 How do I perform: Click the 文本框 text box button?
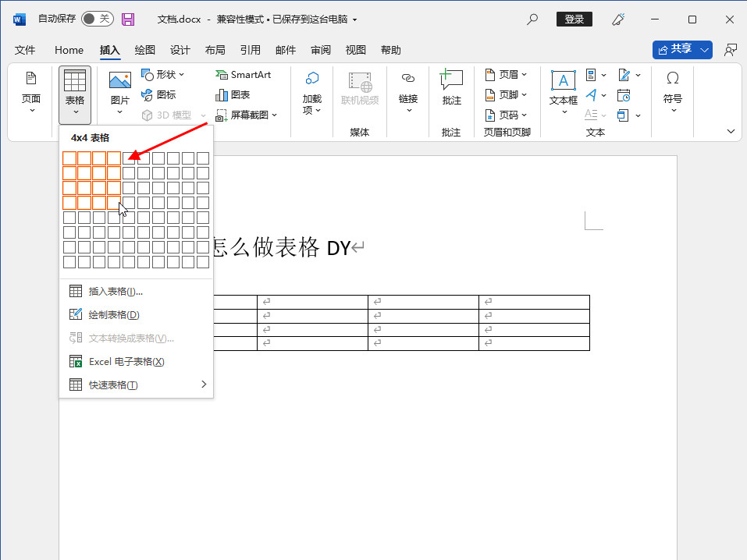(x=563, y=93)
